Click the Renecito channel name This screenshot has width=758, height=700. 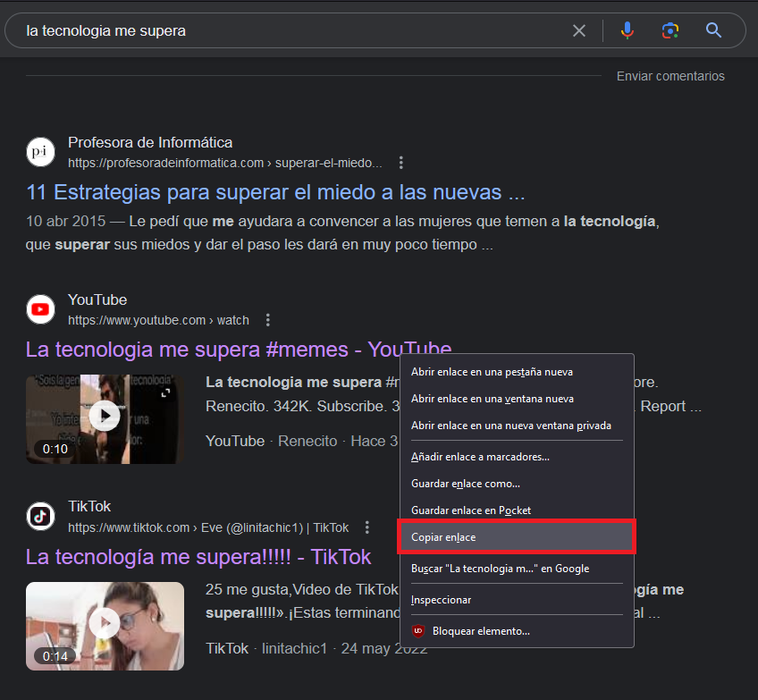pos(307,441)
